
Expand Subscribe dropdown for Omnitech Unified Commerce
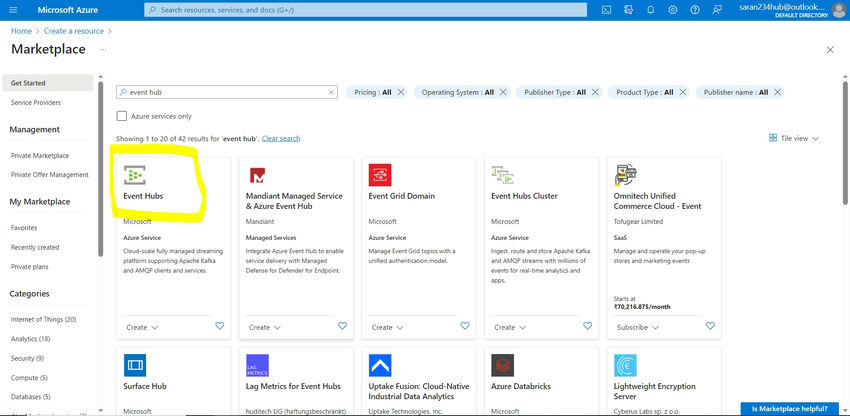(x=636, y=327)
